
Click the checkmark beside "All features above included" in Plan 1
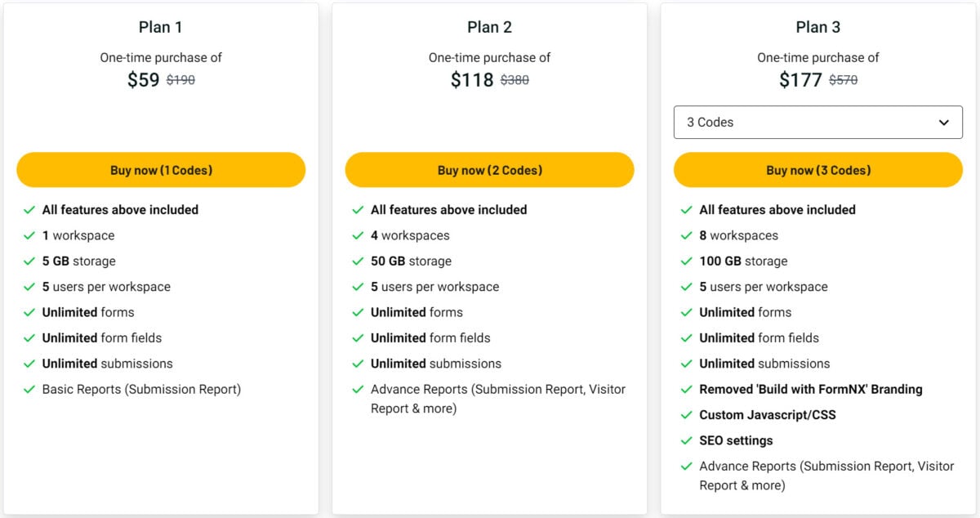click(29, 209)
